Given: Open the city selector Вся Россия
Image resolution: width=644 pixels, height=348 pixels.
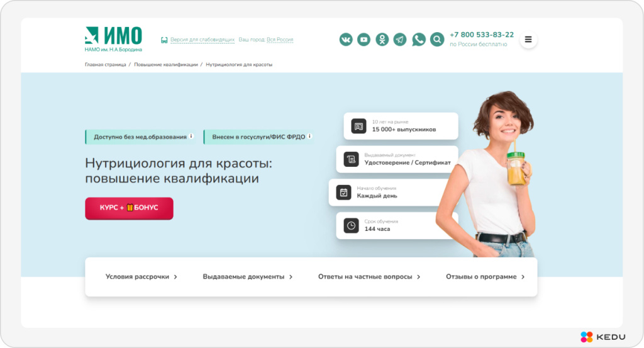Looking at the screenshot, I should click(x=280, y=40).
